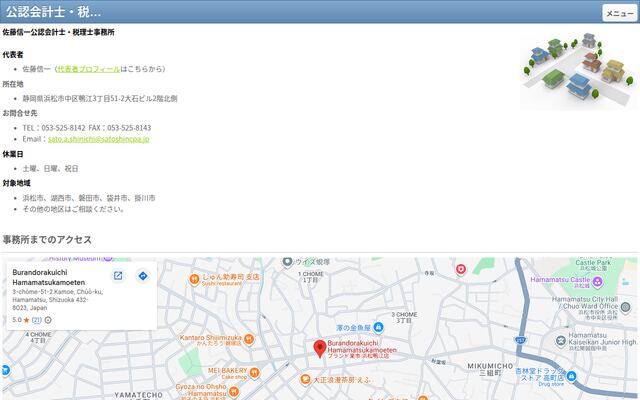Select the Gyoza no Ohsho restaurant marker
The image size is (640, 400).
point(233,392)
